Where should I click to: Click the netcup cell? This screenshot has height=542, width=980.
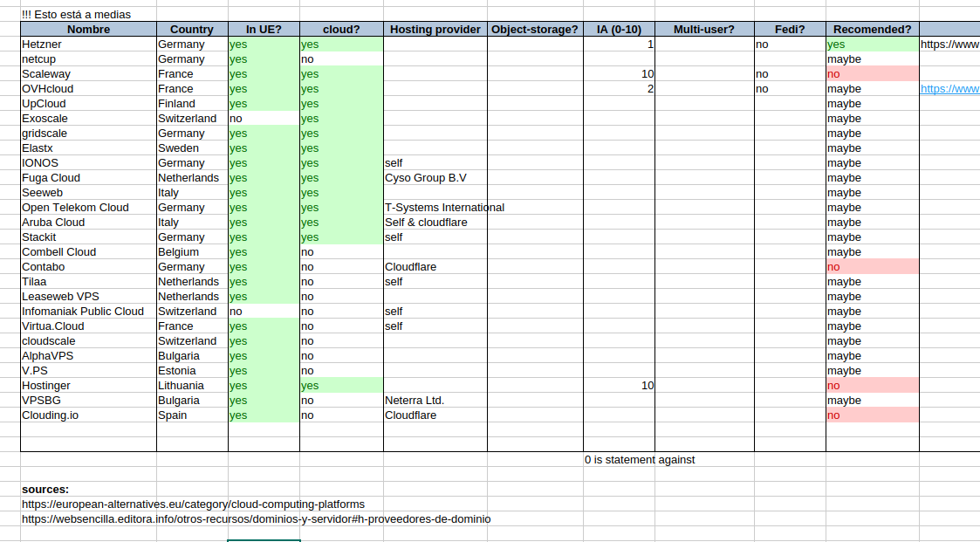click(x=88, y=59)
